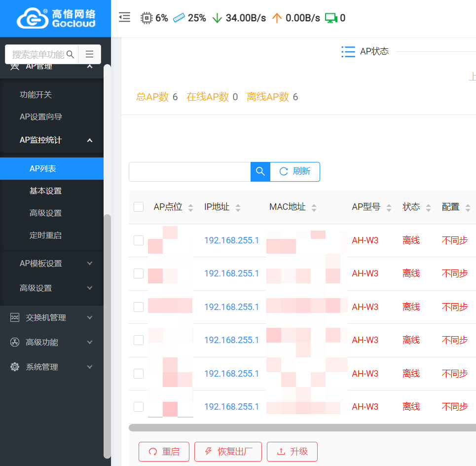
Task: Open the 基本设置 menu item
Action: coord(45,191)
